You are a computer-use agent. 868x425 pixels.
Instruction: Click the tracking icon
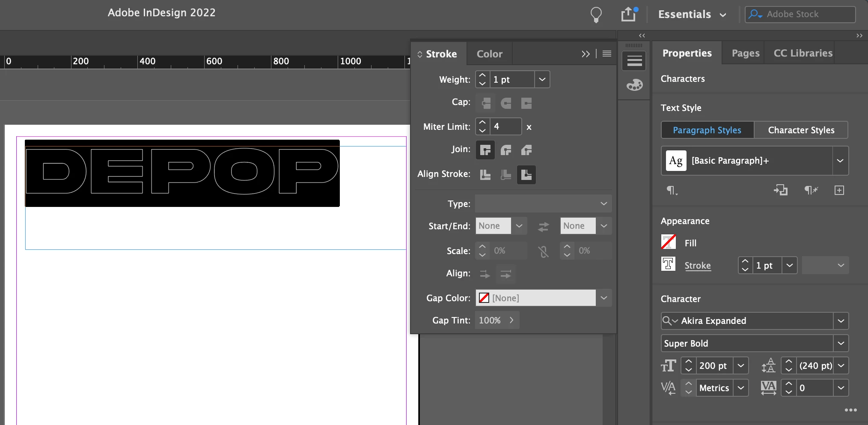(x=769, y=388)
